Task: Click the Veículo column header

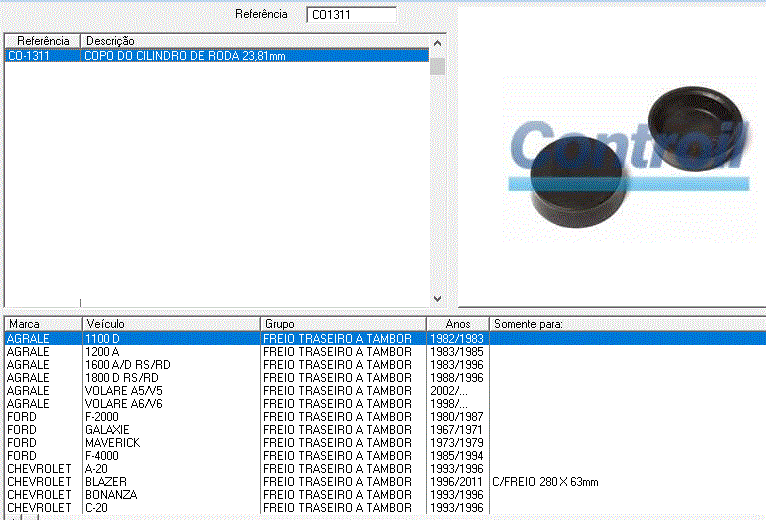Action: click(x=170, y=324)
